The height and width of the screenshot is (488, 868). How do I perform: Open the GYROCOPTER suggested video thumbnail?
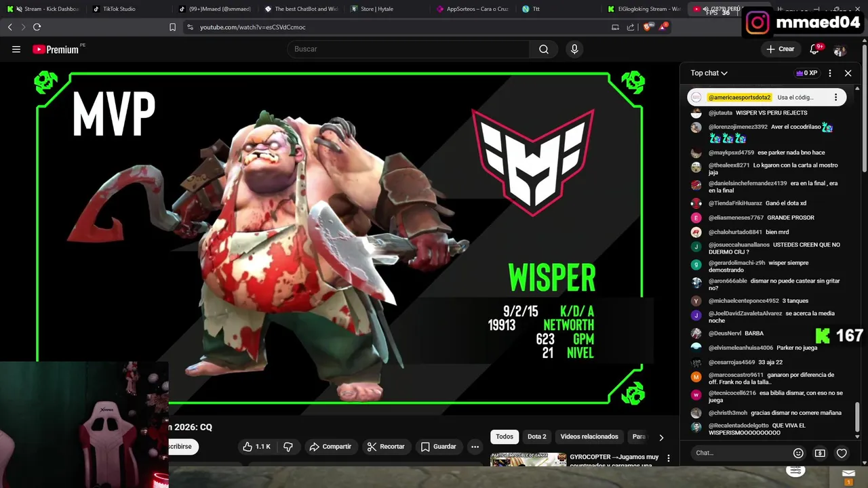coord(528,460)
